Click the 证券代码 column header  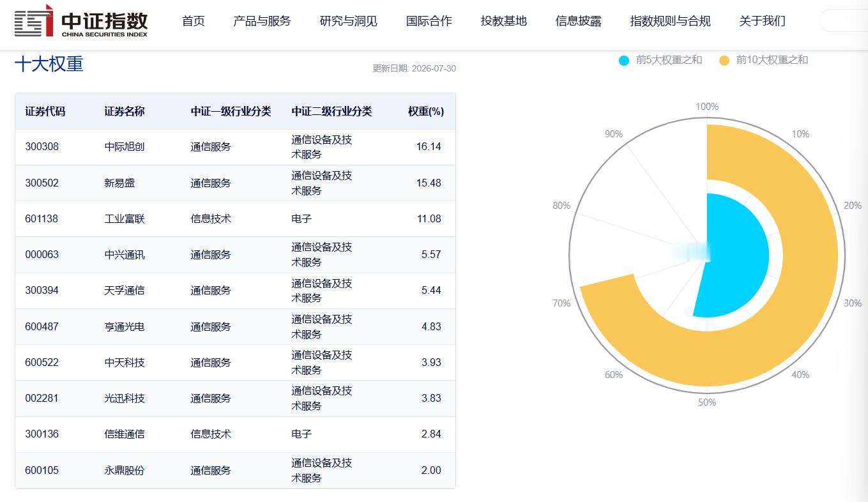tap(45, 111)
